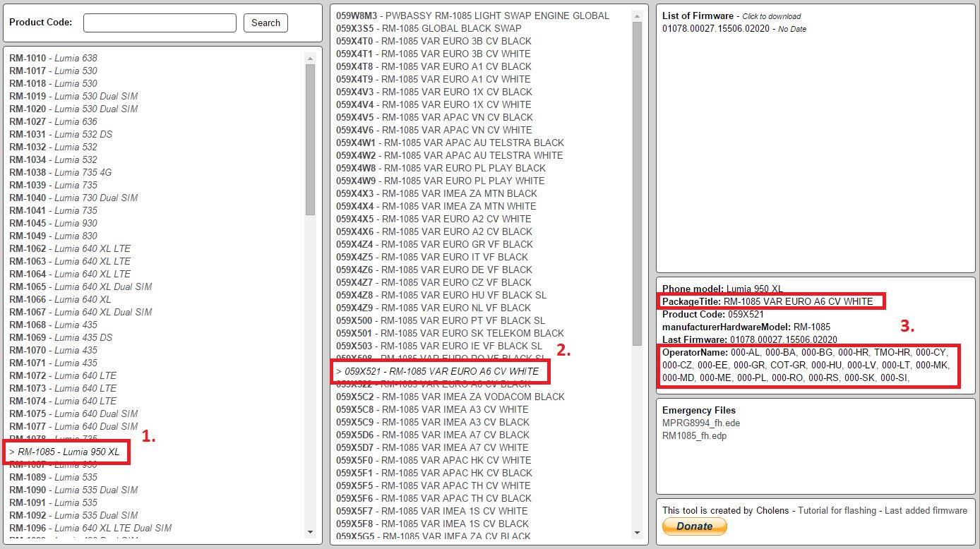980x549 pixels.
Task: Click highlighted 059X521 VAR EURO A6 CV WHITE
Action: click(437, 371)
